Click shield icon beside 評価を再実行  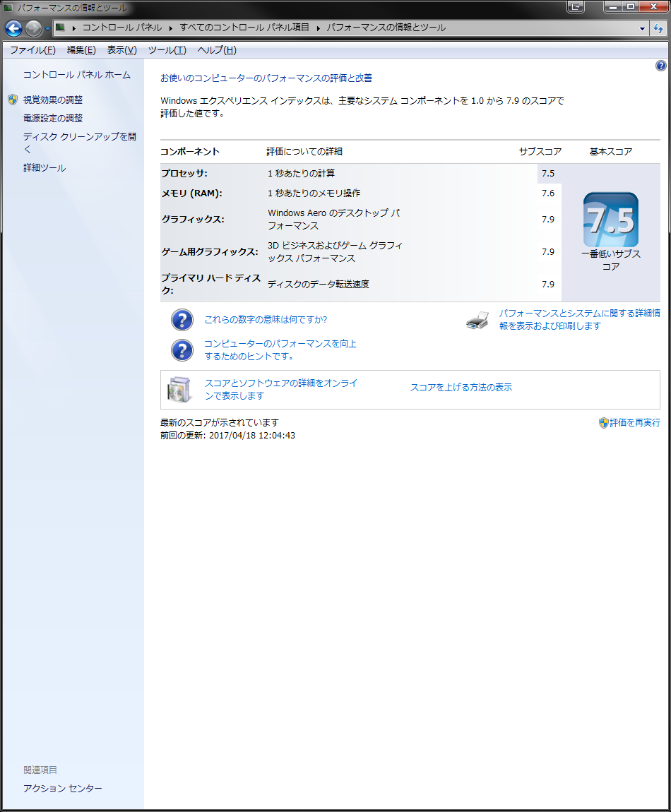pyautogui.click(x=603, y=423)
